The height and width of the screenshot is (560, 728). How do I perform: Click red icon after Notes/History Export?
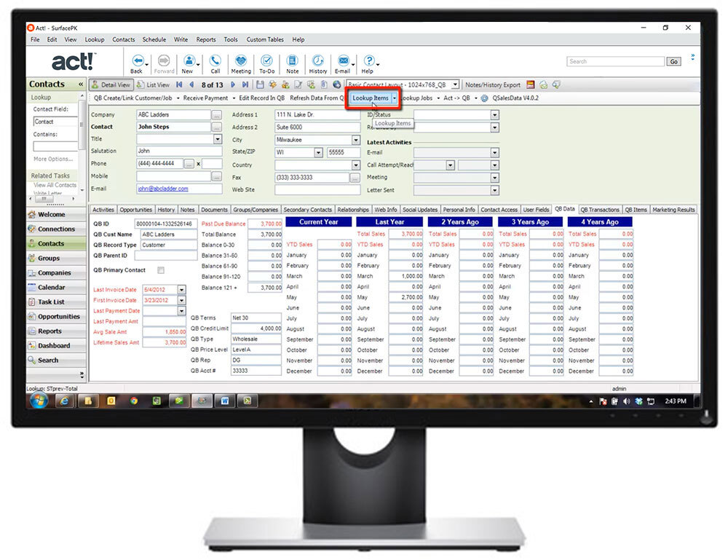coord(530,84)
